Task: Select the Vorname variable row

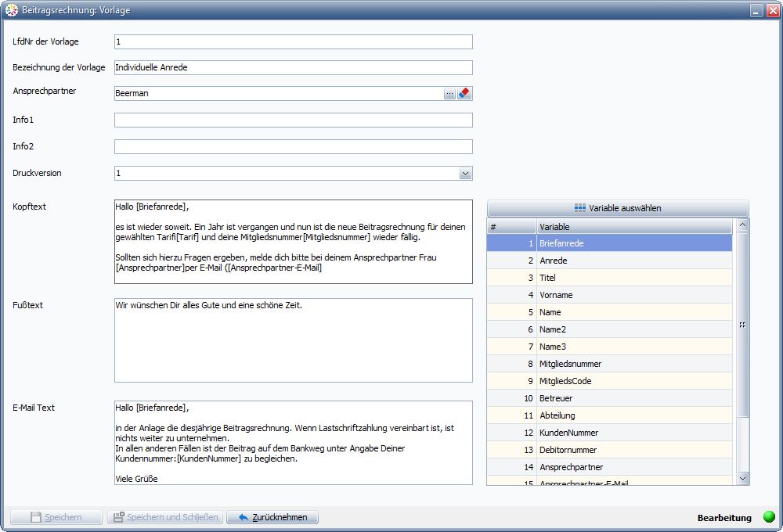Action: 610,295
